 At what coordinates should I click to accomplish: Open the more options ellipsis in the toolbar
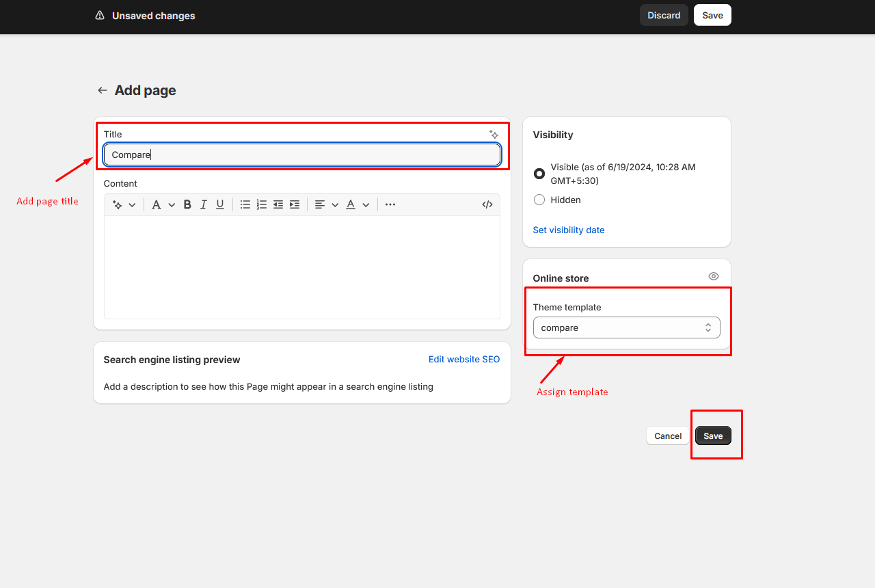(x=390, y=204)
